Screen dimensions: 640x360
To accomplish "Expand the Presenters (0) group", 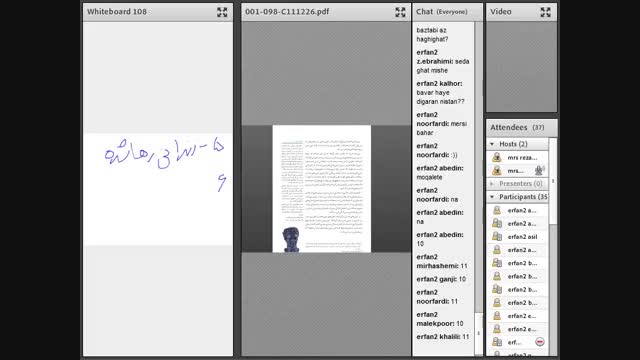I will 492,184.
